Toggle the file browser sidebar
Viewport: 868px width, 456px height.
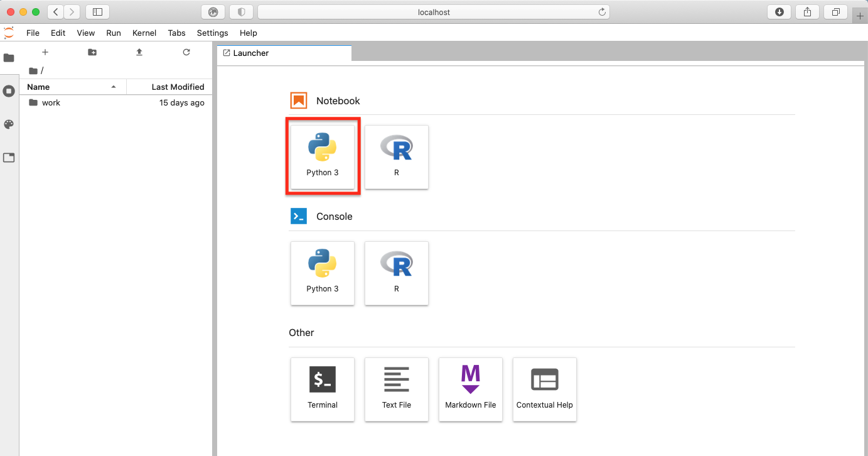tap(9, 58)
